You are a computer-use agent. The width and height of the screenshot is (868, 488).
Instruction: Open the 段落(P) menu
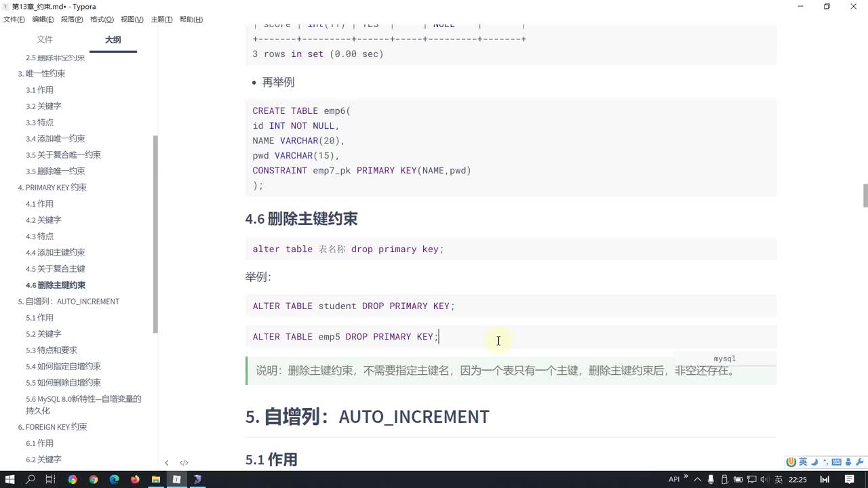(x=73, y=19)
